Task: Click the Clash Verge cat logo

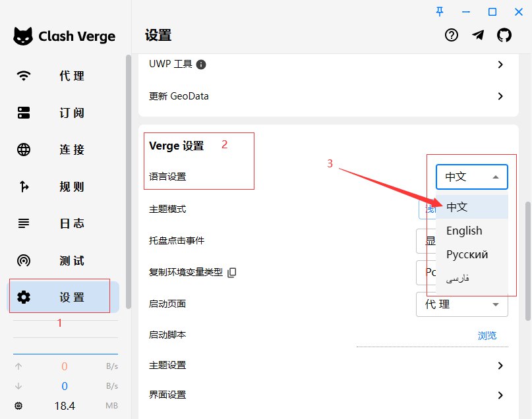Action: (x=23, y=36)
